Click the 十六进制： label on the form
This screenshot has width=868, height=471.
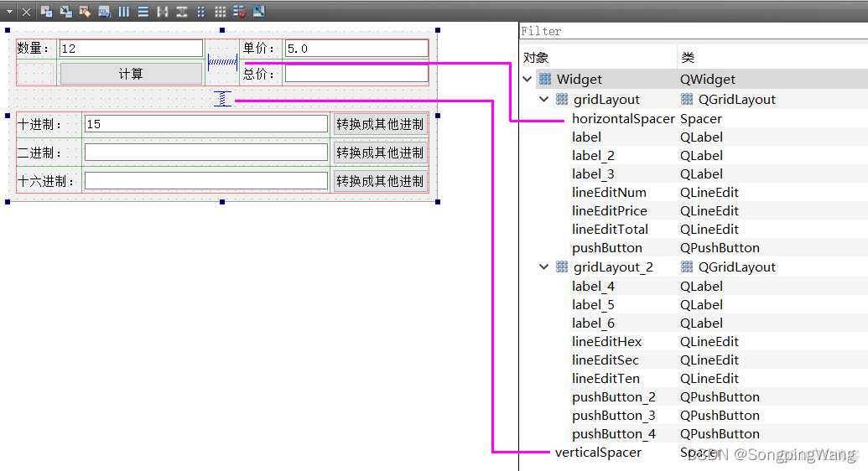coord(46,181)
